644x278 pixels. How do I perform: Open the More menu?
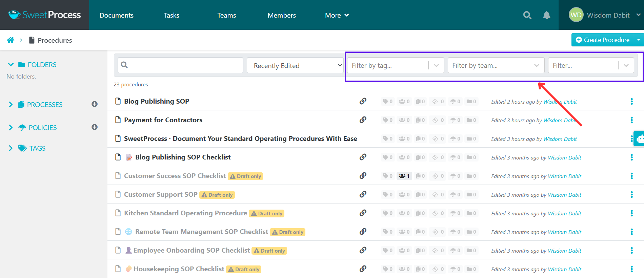pyautogui.click(x=337, y=15)
